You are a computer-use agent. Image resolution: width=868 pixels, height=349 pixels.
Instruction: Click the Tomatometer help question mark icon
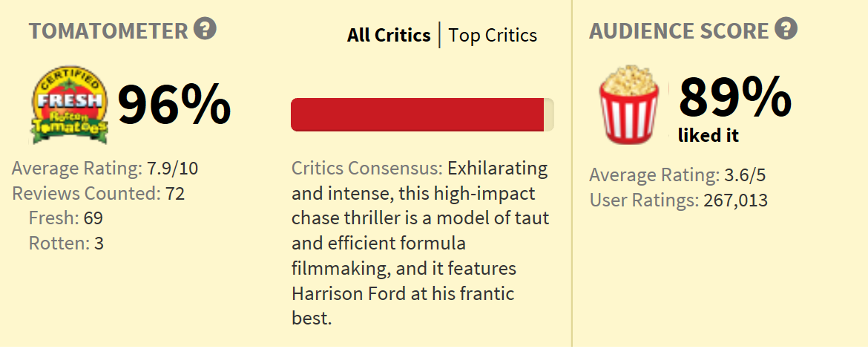(205, 29)
